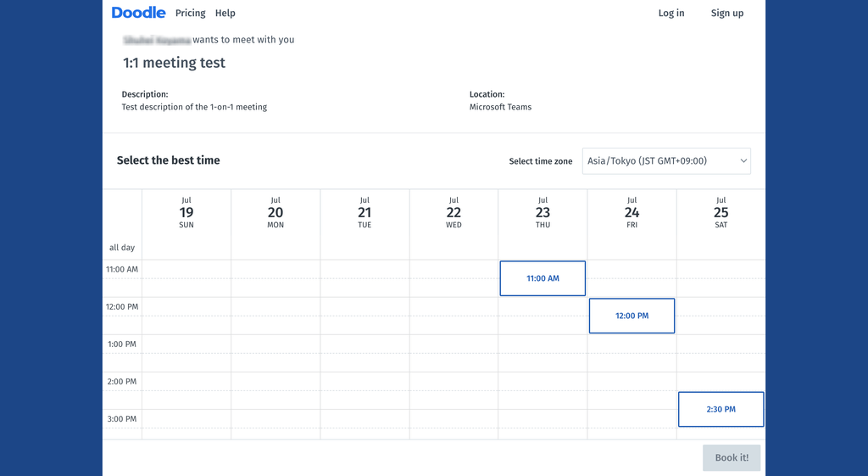The image size is (868, 476).
Task: Click the Jul 20 MON column header
Action: (275, 212)
